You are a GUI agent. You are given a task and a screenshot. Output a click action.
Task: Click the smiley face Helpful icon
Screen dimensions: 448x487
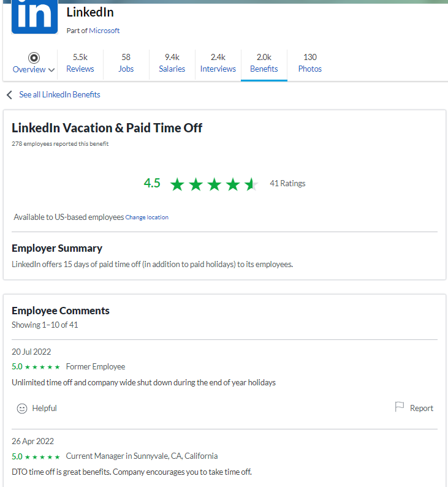(22, 409)
